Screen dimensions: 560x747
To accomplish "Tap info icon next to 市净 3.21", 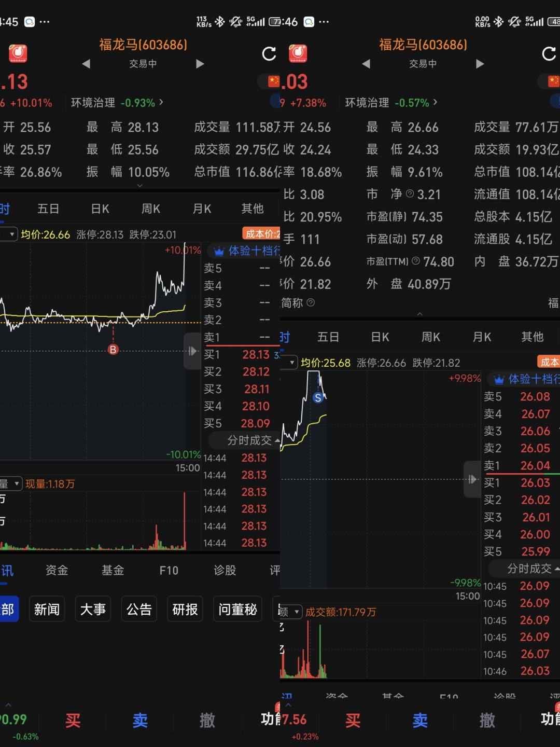I will (410, 194).
